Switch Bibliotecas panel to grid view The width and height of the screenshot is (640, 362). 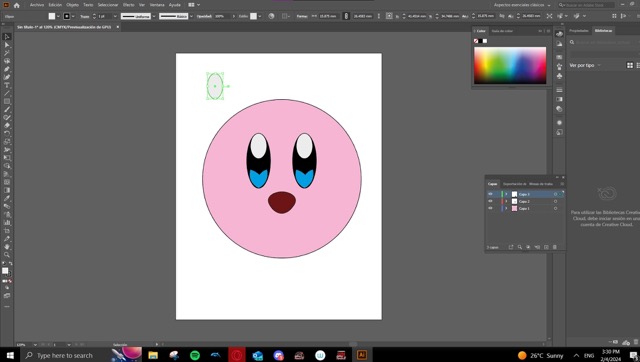[x=630, y=65]
